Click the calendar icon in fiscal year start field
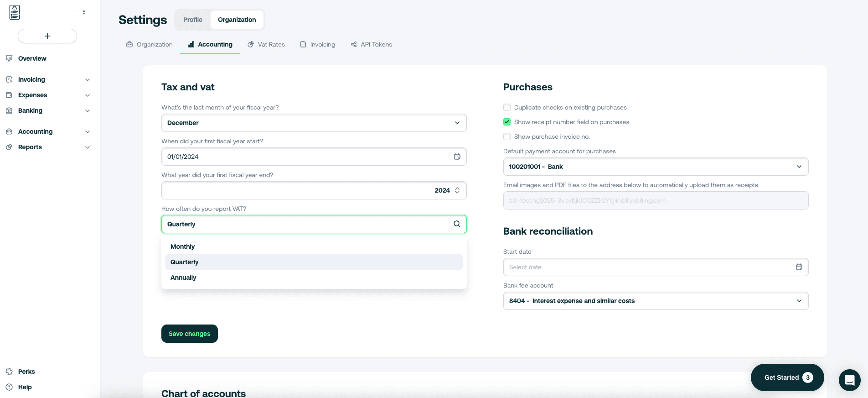Screen dimensions: 868x398 [x=457, y=157]
